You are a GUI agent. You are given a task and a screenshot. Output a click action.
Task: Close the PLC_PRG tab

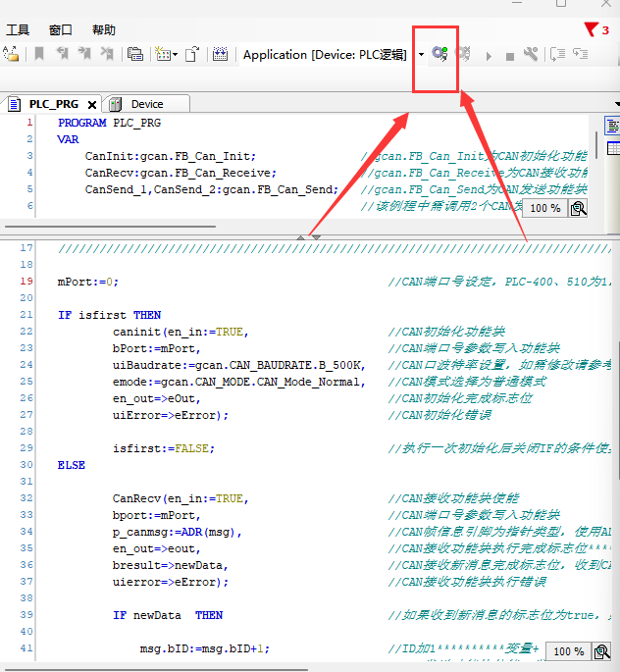pos(92,104)
